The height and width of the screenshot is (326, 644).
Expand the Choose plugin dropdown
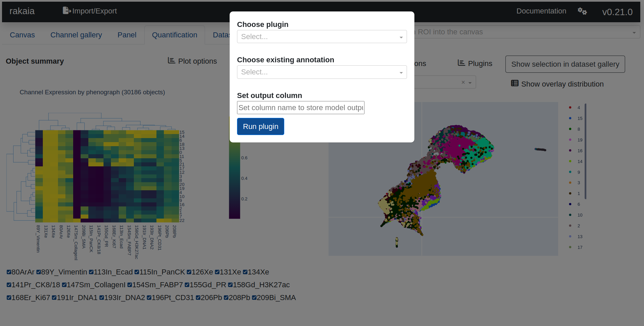point(322,37)
